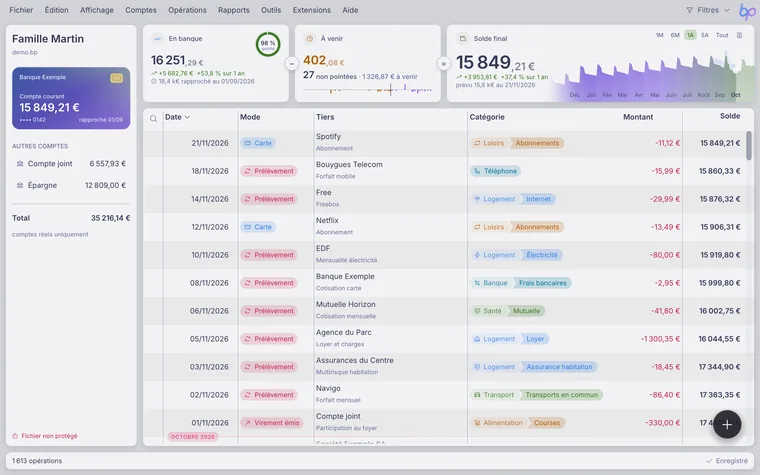This screenshot has width=760, height=475.
Task: Click the bank icon beside Épargne
Action: pos(20,185)
